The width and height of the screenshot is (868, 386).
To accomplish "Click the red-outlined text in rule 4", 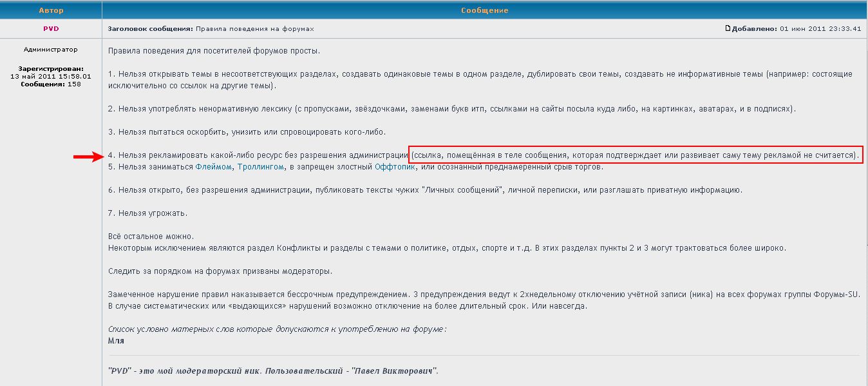I will tap(635, 155).
